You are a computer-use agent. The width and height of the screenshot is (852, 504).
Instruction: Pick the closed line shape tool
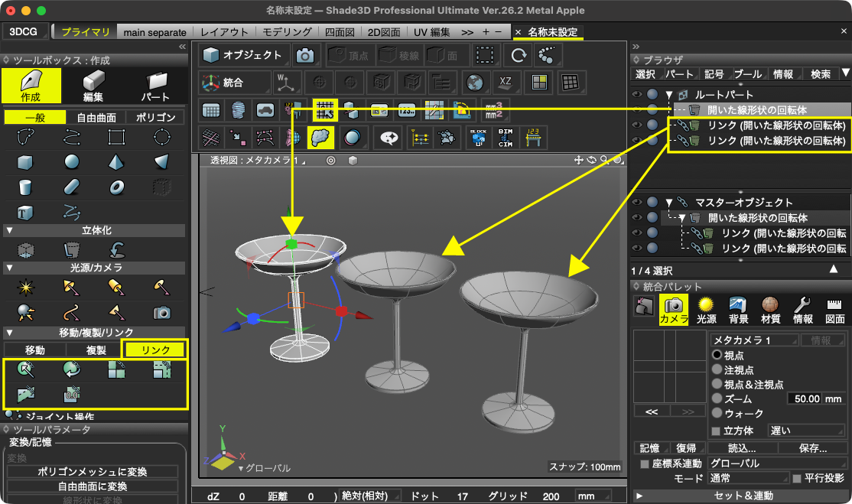[25, 138]
